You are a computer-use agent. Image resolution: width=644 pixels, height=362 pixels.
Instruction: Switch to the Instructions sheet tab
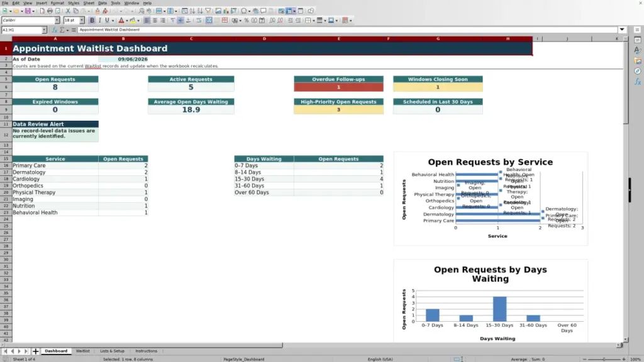pos(146,351)
